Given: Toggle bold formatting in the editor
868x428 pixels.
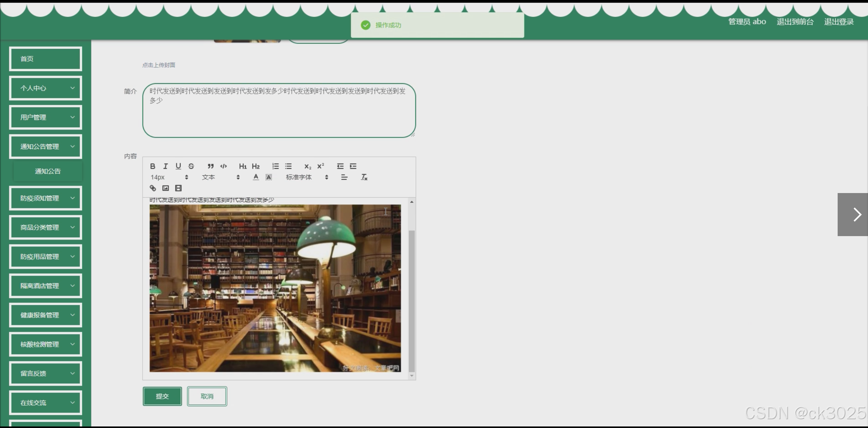Looking at the screenshot, I should pyautogui.click(x=153, y=166).
